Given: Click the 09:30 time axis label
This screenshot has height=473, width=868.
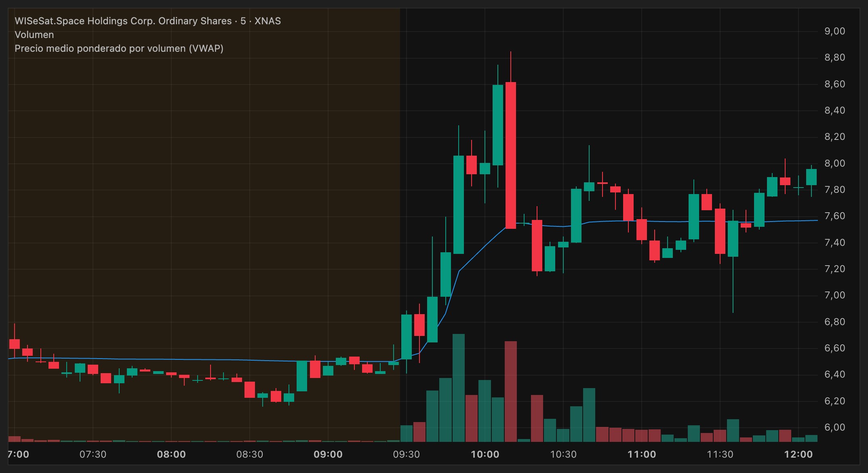Looking at the screenshot, I should pos(407,454).
